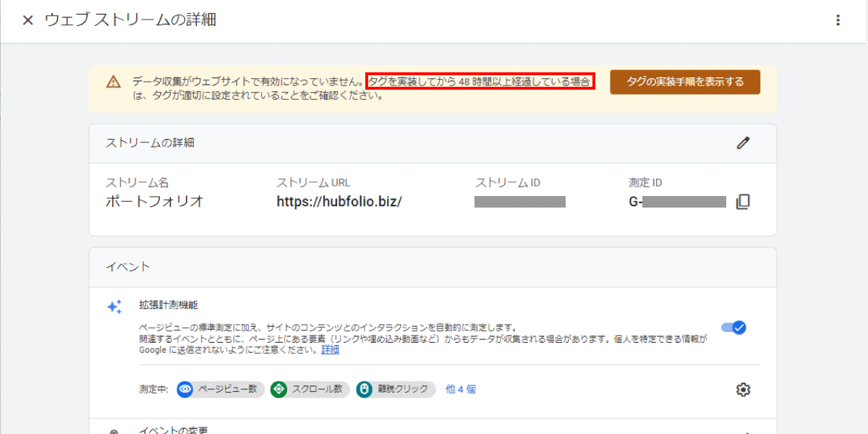This screenshot has height=434, width=868.
Task: Click the 離脱クリック chip
Action: tap(396, 389)
